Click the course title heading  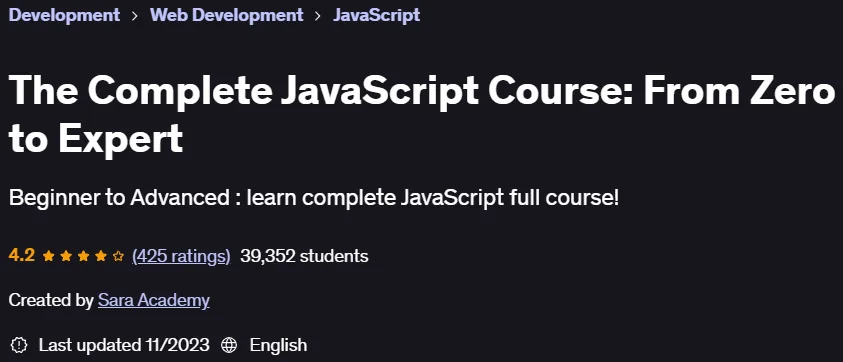click(421, 114)
